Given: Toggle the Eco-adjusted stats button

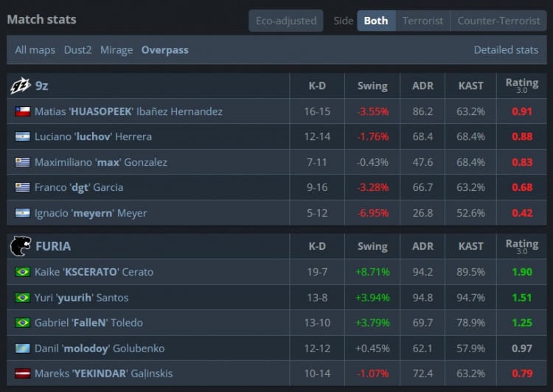Looking at the screenshot, I should [x=286, y=21].
